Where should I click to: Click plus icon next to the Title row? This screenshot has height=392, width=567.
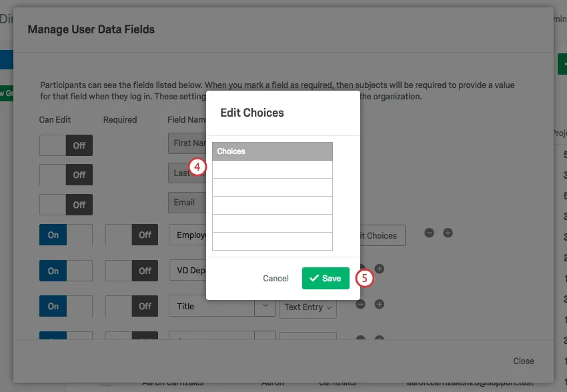click(x=380, y=304)
